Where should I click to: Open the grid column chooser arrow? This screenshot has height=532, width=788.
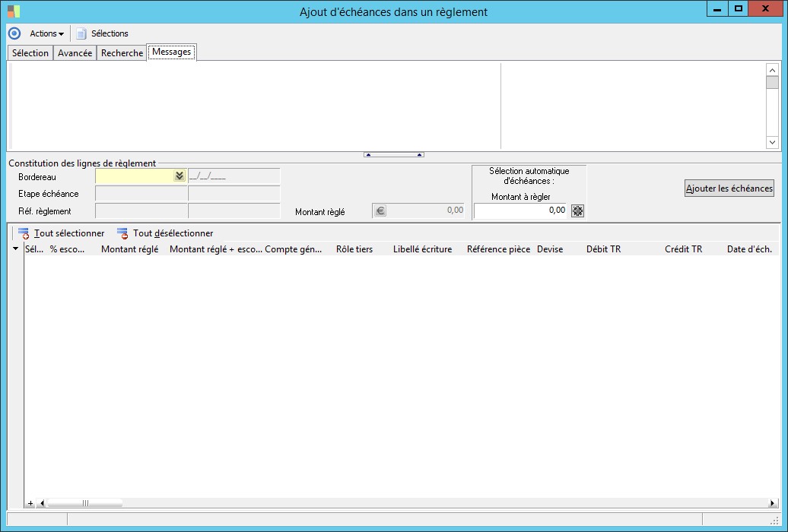[15, 249]
